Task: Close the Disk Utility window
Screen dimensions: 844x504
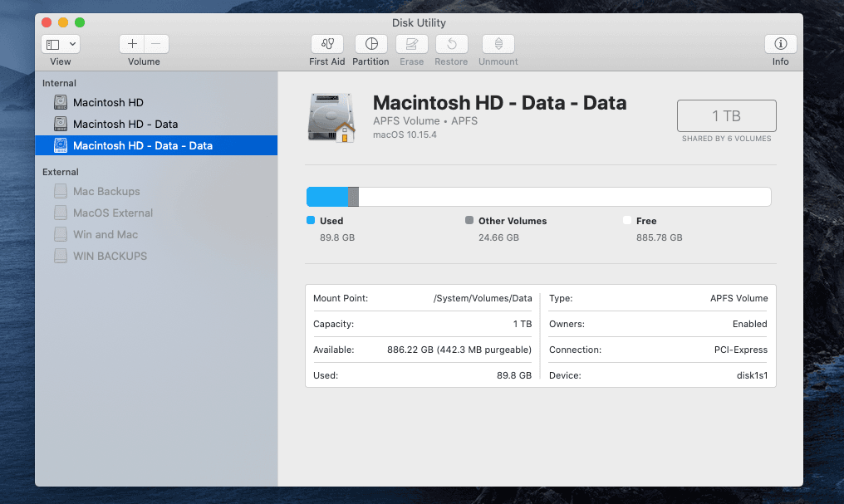Action: (47, 22)
